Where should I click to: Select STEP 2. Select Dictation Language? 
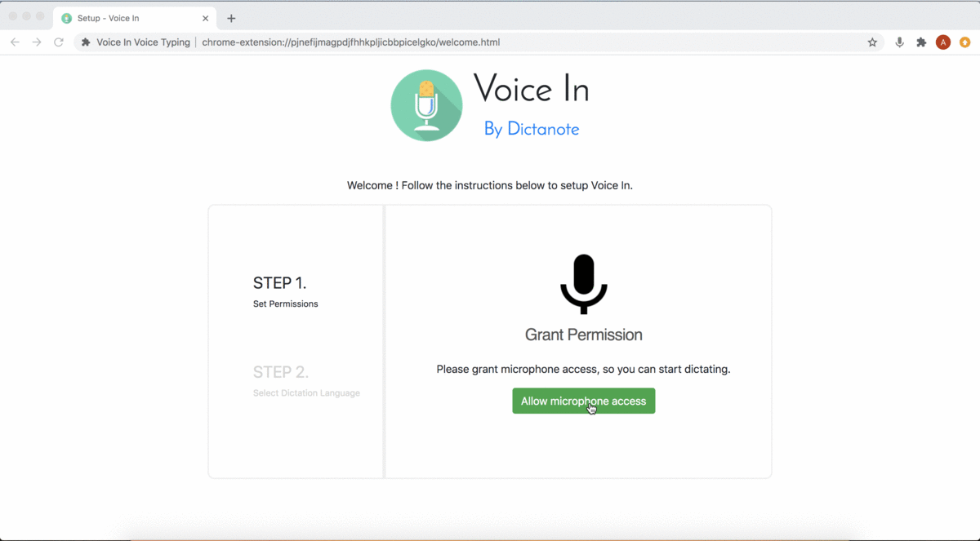tap(306, 381)
